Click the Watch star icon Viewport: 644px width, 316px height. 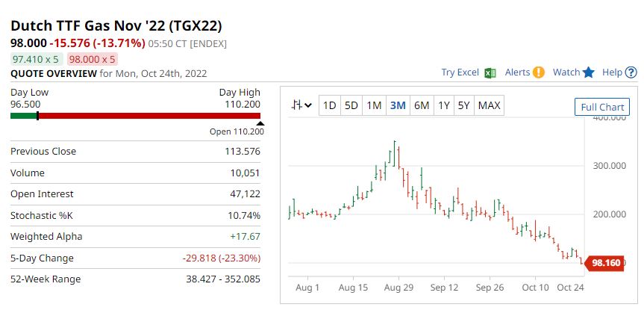pos(589,72)
